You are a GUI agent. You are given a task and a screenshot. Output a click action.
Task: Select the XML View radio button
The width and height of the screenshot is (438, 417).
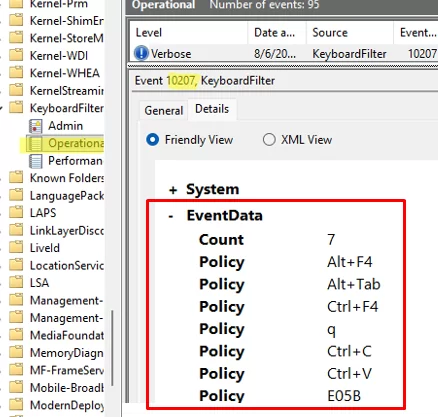click(269, 139)
